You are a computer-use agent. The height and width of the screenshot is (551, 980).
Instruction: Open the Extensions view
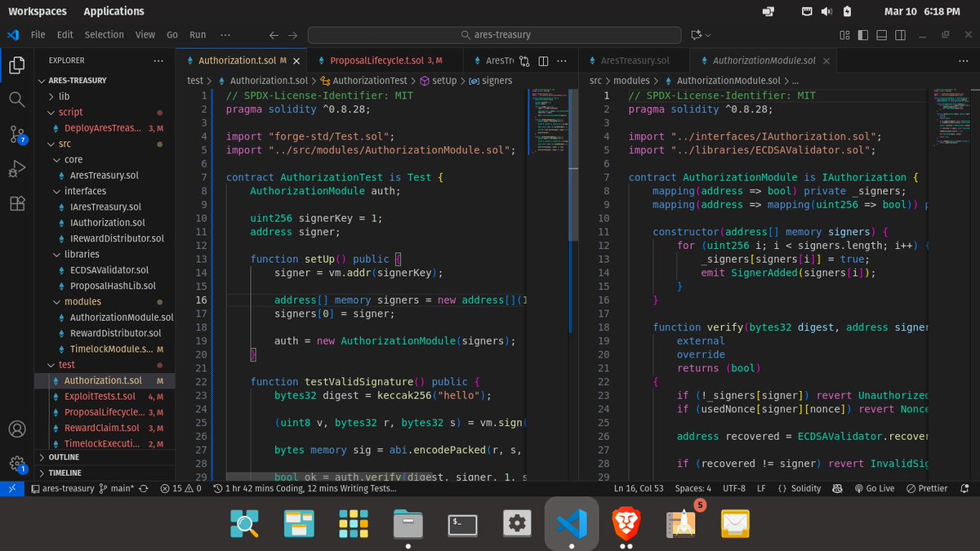(17, 204)
